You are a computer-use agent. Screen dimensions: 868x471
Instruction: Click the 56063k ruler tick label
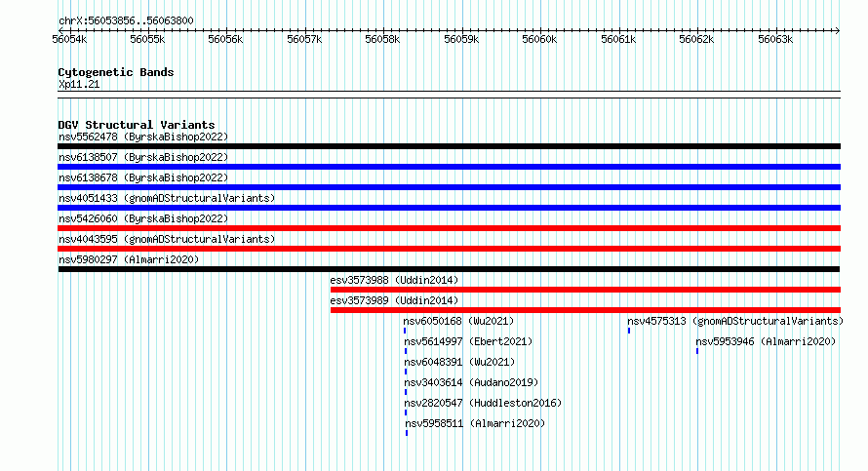click(775, 40)
